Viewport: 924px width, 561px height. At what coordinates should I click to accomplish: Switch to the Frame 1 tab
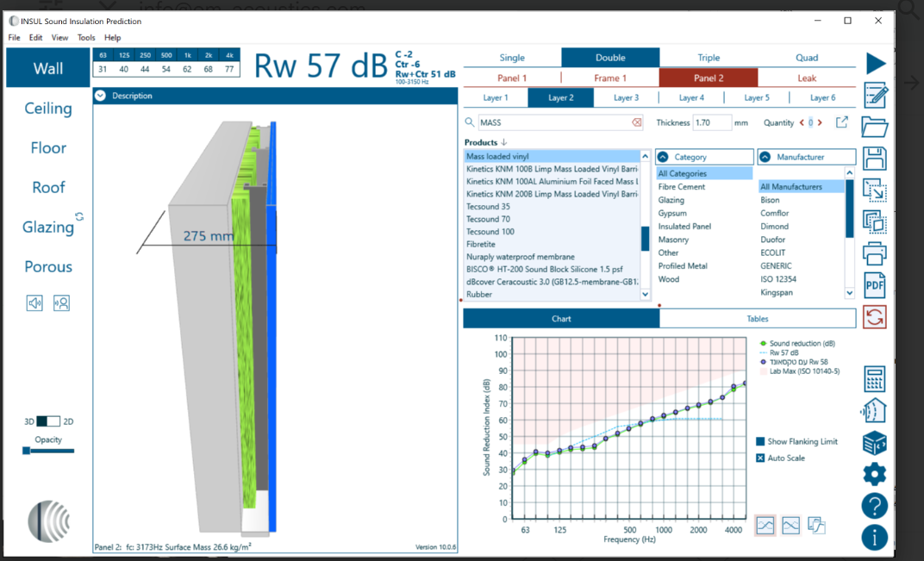point(610,78)
